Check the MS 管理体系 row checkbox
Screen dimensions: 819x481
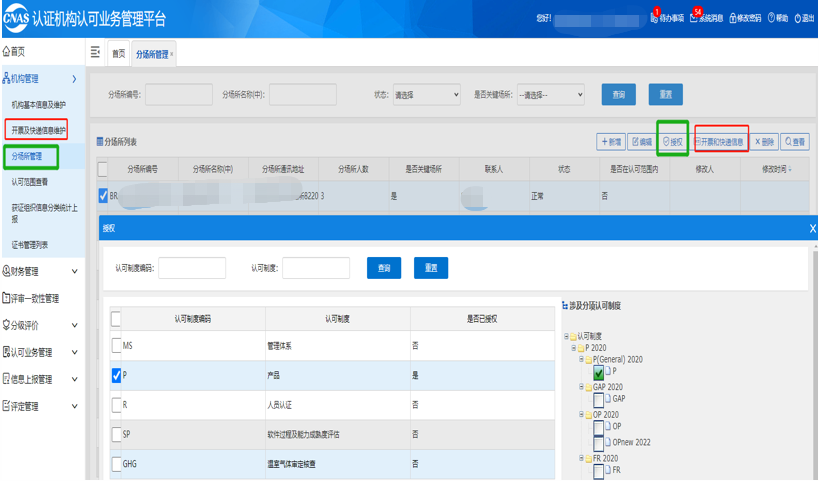tap(116, 345)
